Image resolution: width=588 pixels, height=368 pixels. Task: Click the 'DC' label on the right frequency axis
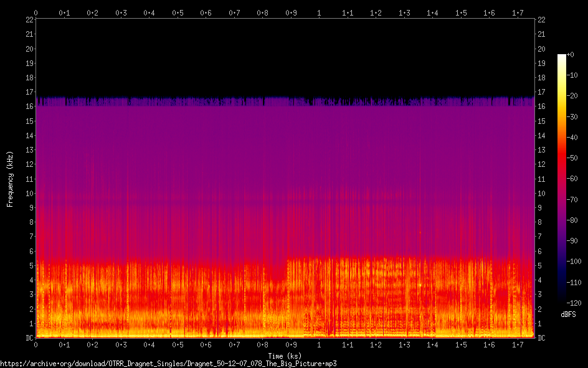[541, 338]
